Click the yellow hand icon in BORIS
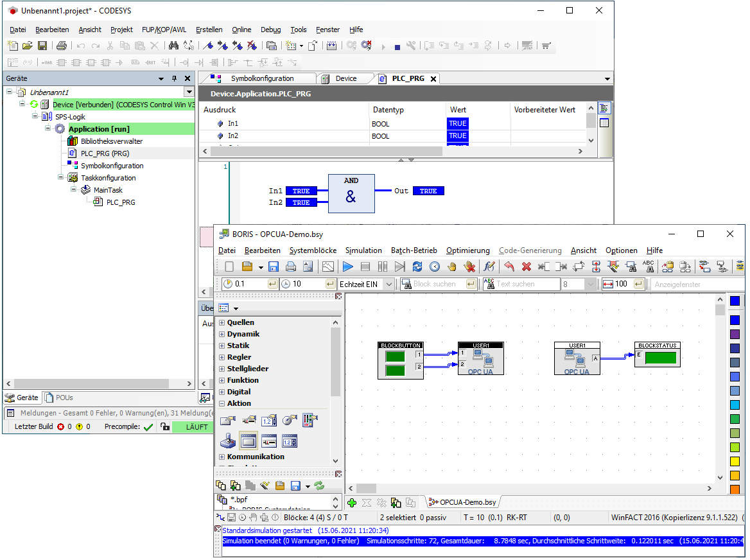 click(x=452, y=267)
